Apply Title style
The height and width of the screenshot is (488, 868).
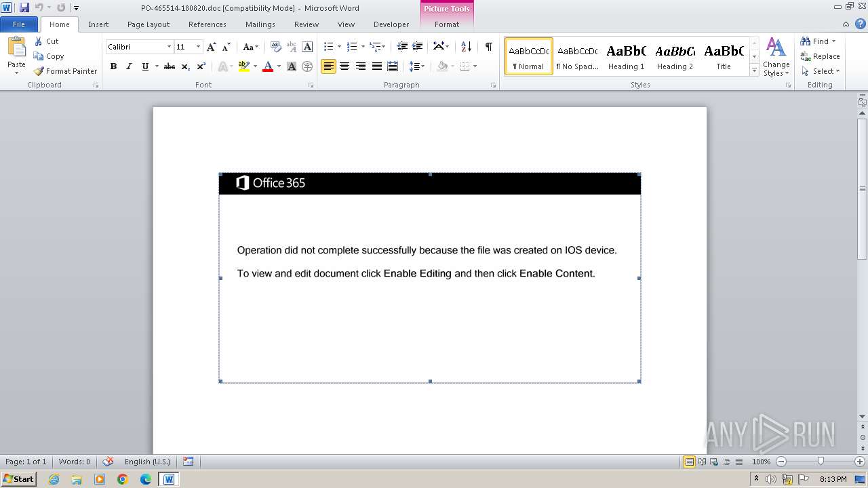[724, 56]
